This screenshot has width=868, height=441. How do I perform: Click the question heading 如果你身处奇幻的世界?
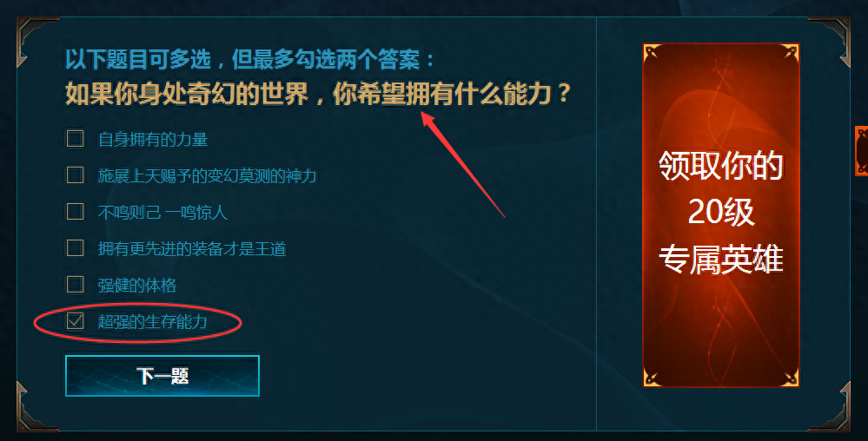point(187,94)
